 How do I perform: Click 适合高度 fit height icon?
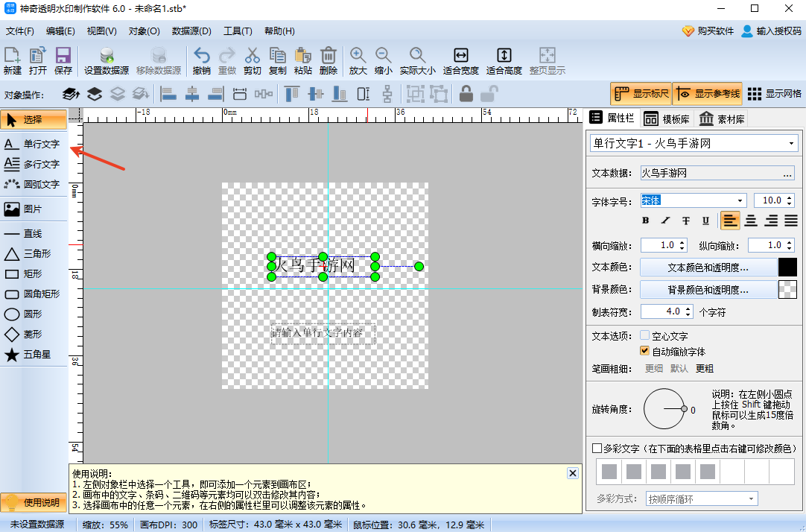click(504, 61)
